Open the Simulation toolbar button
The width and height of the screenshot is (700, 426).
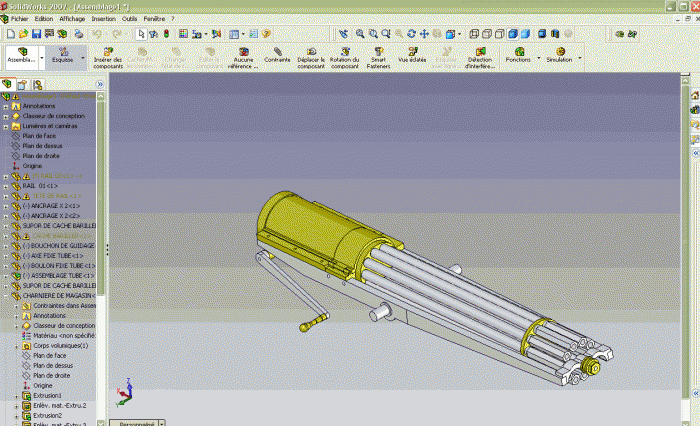(x=559, y=55)
